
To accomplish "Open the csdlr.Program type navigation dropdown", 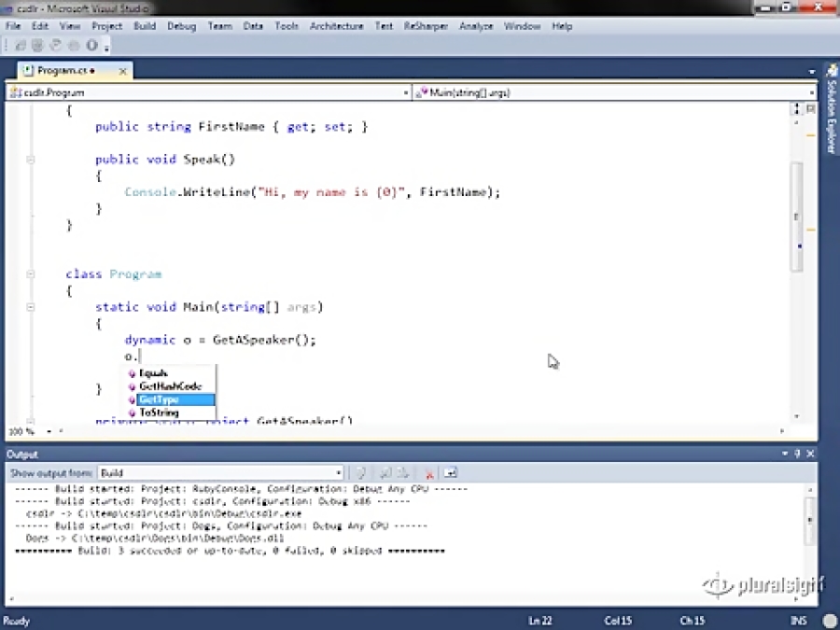I will coord(404,92).
